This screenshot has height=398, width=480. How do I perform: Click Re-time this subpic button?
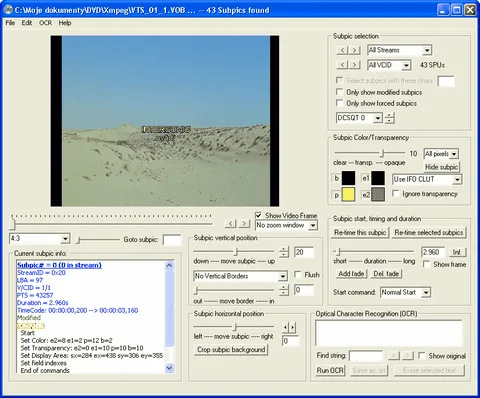tap(360, 232)
